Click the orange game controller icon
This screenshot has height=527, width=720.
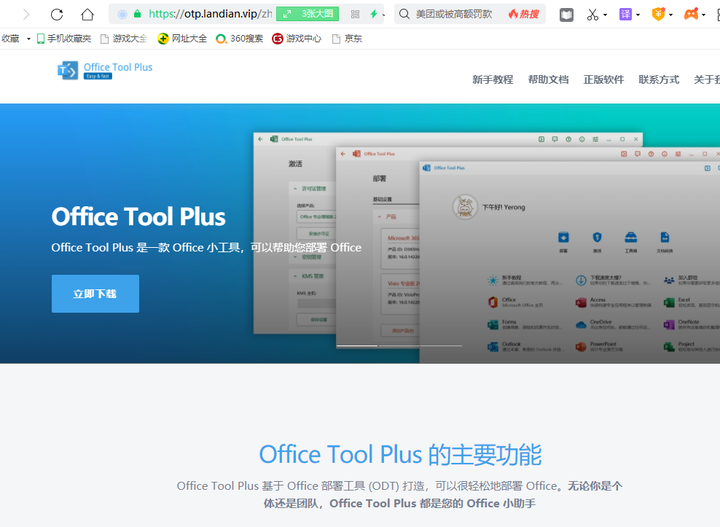tap(691, 14)
